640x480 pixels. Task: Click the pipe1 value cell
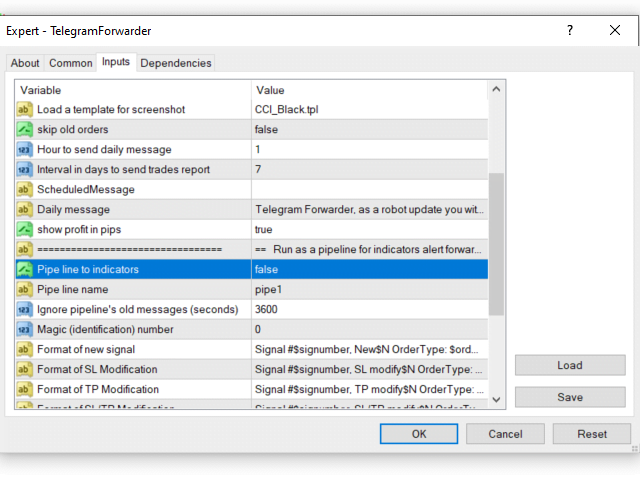(370, 289)
